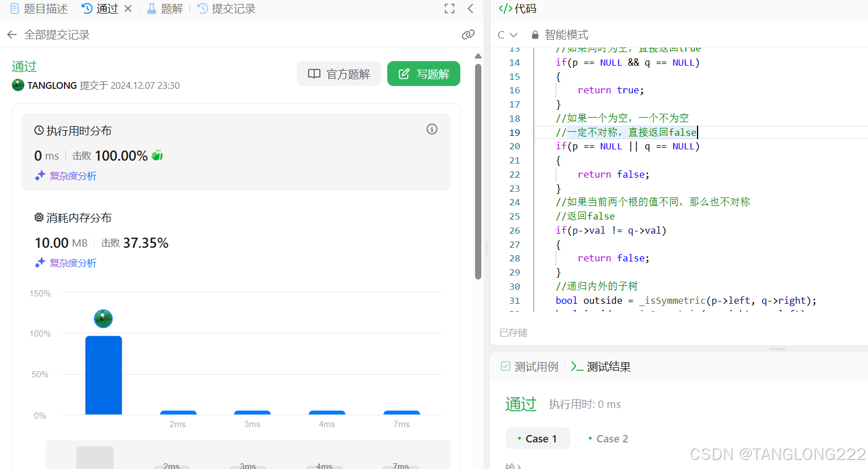Go back to 全部提交记录 via the arrow
The height and width of the screenshot is (469, 868).
[x=12, y=35]
